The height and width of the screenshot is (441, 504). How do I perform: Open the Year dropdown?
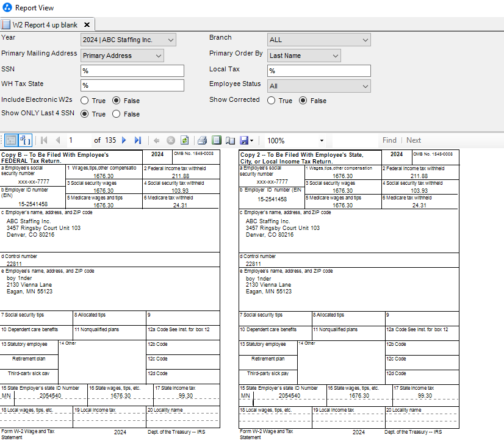pyautogui.click(x=128, y=40)
